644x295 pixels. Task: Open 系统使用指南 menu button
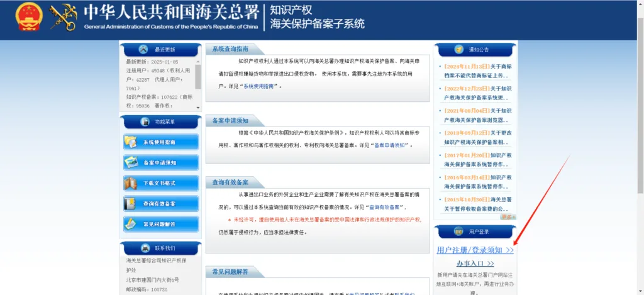(161, 142)
